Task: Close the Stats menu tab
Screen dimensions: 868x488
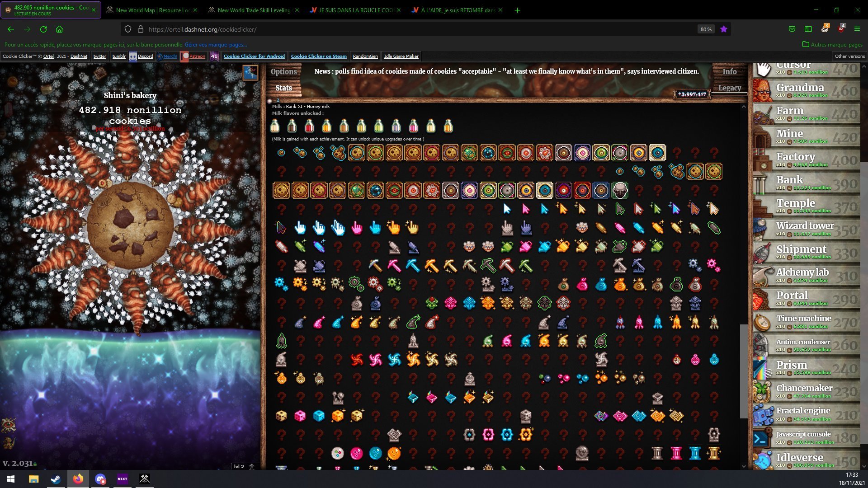Action: (x=284, y=88)
